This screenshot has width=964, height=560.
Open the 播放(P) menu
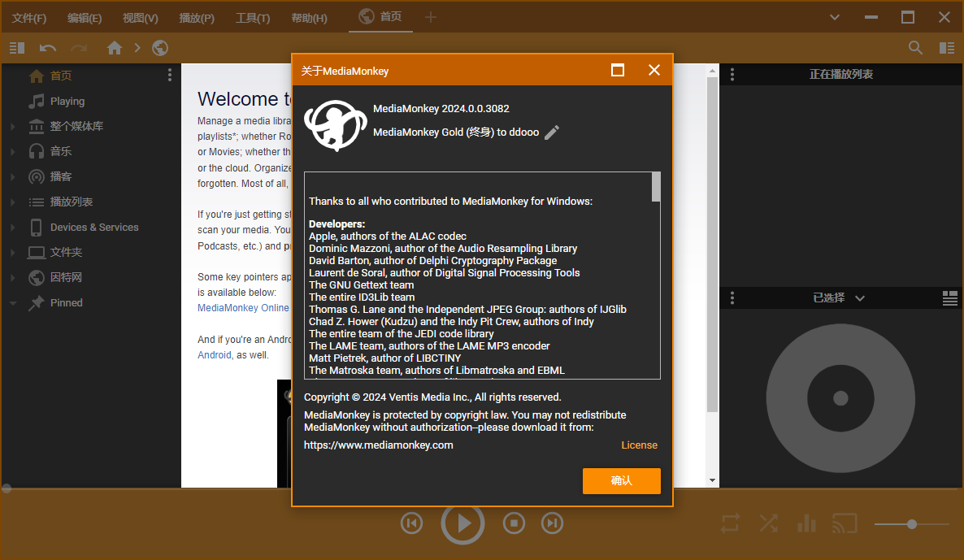197,18
